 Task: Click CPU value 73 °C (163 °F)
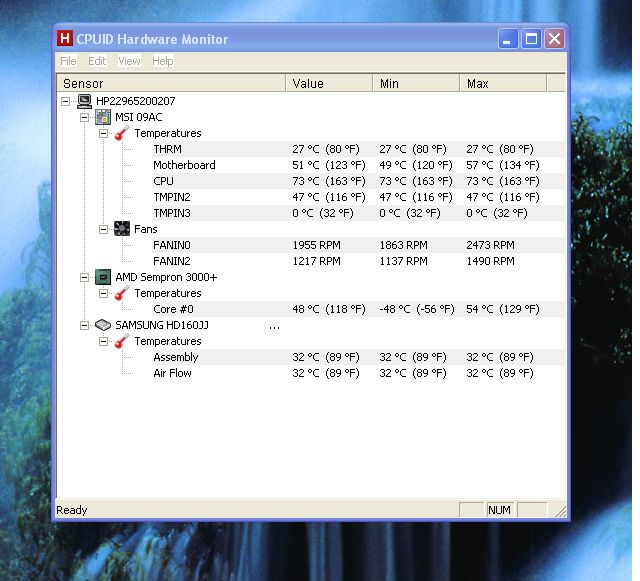pyautogui.click(x=329, y=181)
